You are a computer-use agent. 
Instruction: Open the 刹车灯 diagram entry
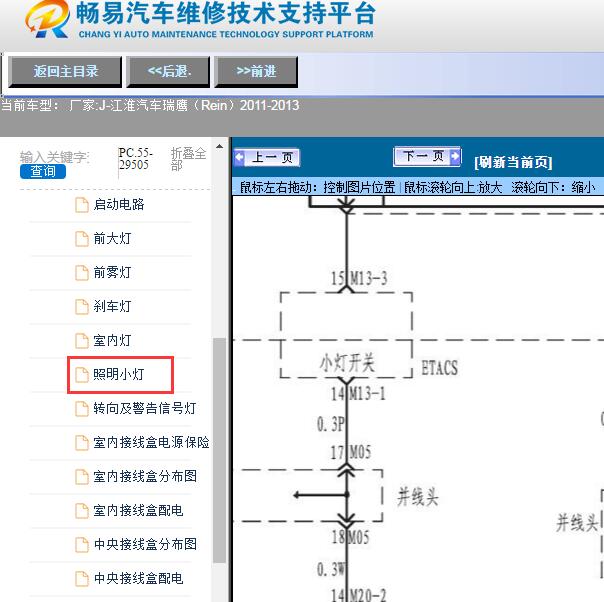(112, 306)
